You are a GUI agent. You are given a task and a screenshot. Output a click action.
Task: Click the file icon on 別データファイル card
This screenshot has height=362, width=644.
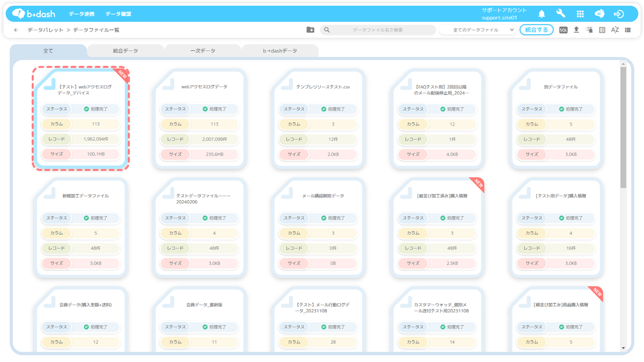coord(525,83)
